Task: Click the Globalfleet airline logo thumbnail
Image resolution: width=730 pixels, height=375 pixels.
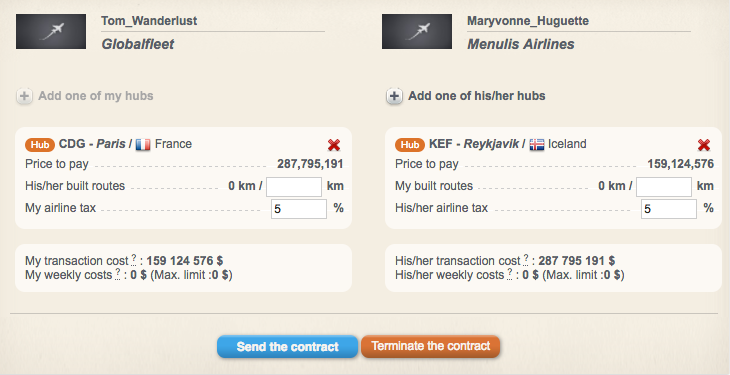Action: (x=51, y=31)
